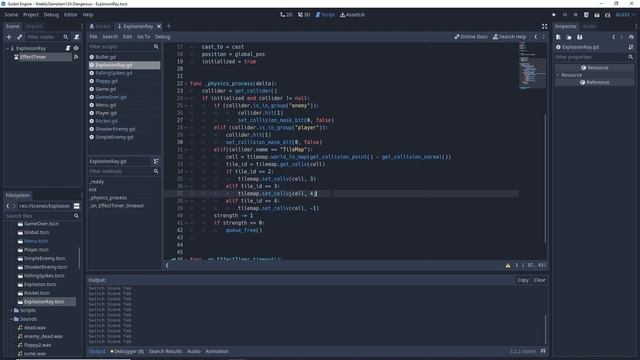Jump to _physics_process method
Viewport: 640px width, 360px height.
108,198
